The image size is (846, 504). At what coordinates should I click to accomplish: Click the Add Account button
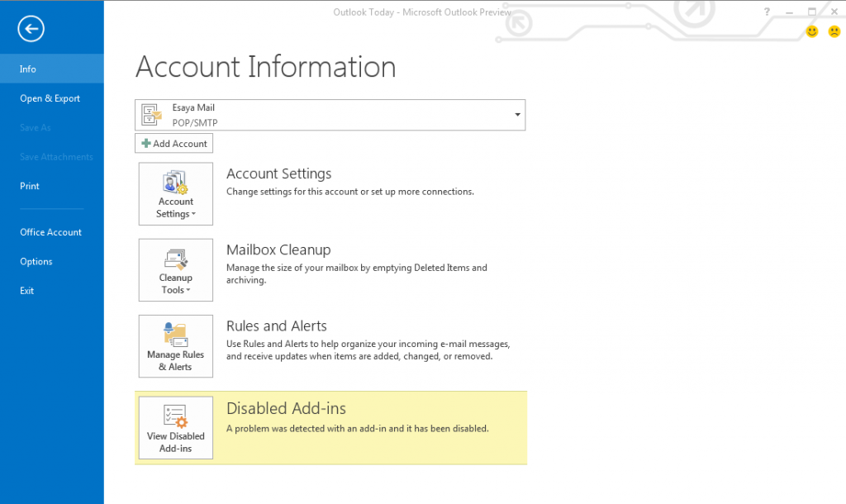[173, 144]
